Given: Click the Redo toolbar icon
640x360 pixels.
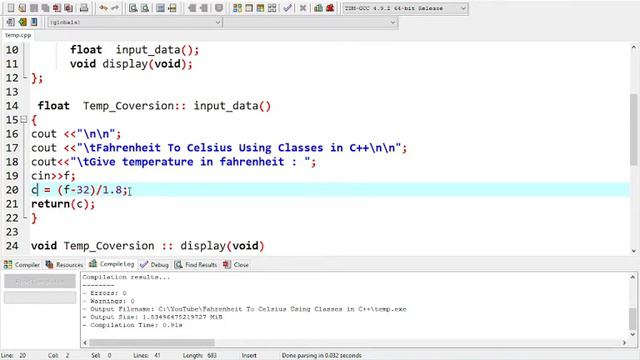Looking at the screenshot, I should [x=115, y=8].
